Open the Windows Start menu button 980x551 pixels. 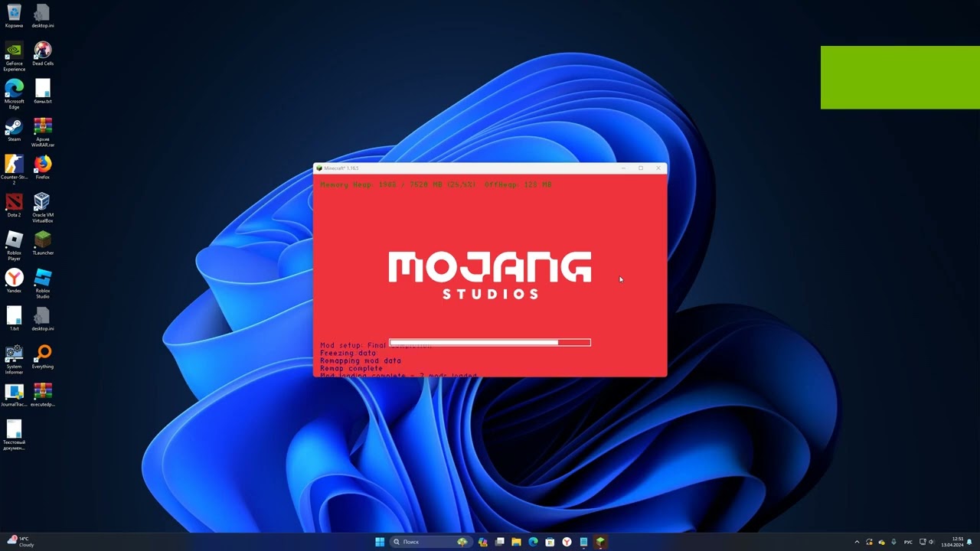[x=380, y=542]
